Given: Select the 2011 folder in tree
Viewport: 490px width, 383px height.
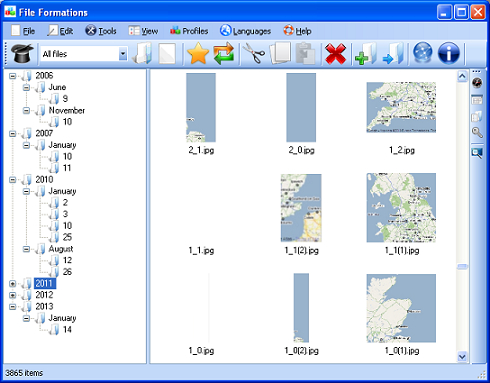Looking at the screenshot, I should 44,283.
